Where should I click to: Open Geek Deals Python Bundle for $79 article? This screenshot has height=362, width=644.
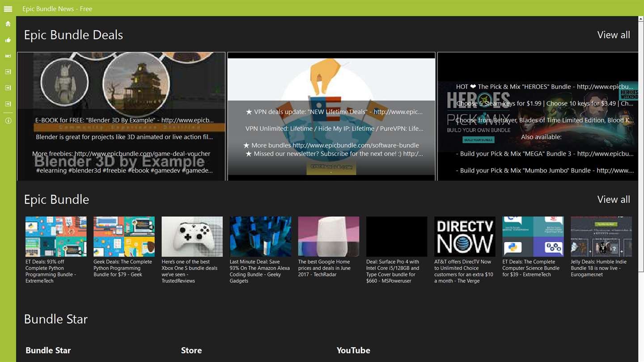pos(124,247)
